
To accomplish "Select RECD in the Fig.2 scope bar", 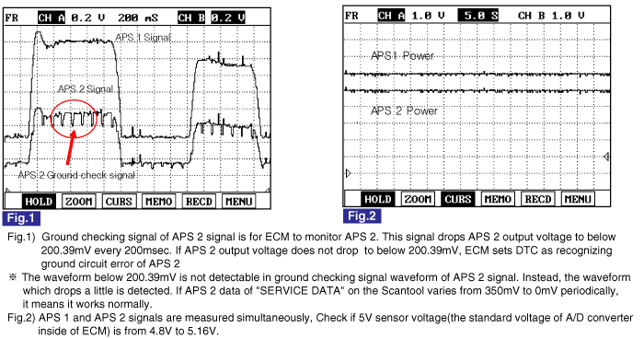I will (x=537, y=199).
